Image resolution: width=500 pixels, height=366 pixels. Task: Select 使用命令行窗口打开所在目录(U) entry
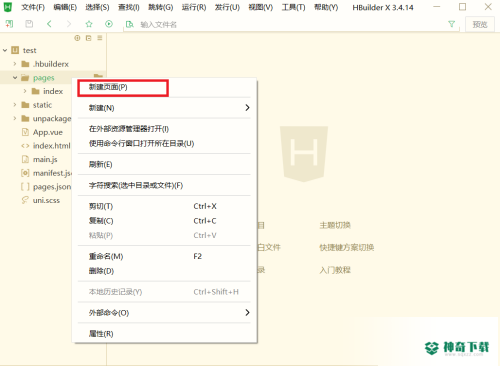tap(164, 144)
